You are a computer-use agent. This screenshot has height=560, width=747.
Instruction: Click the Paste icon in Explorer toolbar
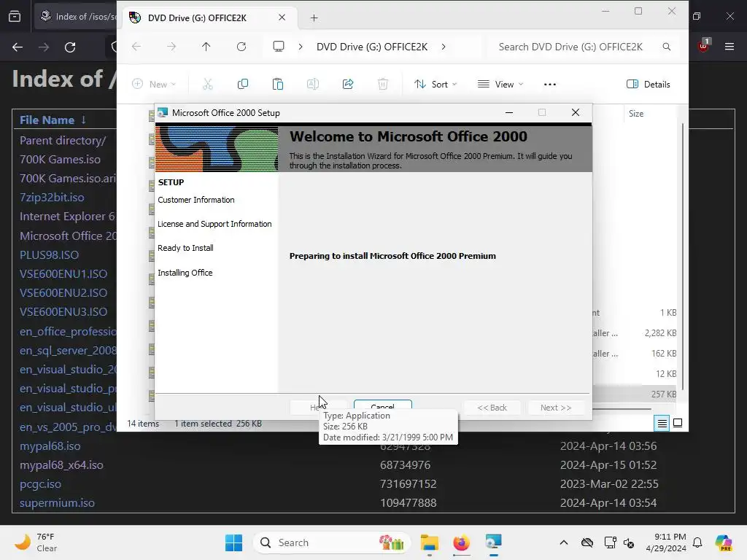[x=278, y=85]
